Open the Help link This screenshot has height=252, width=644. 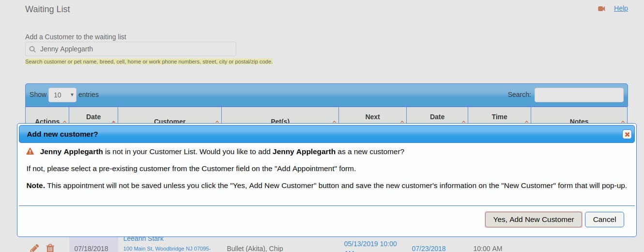click(621, 8)
